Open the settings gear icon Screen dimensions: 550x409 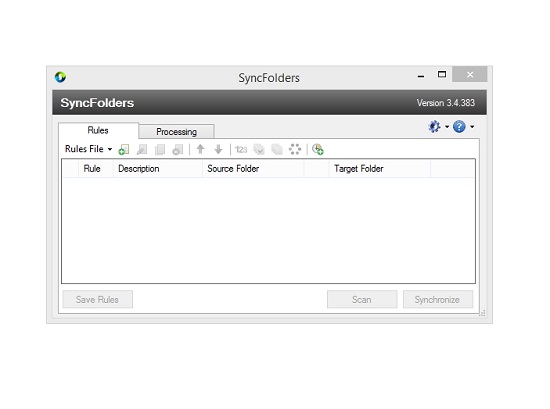434,126
